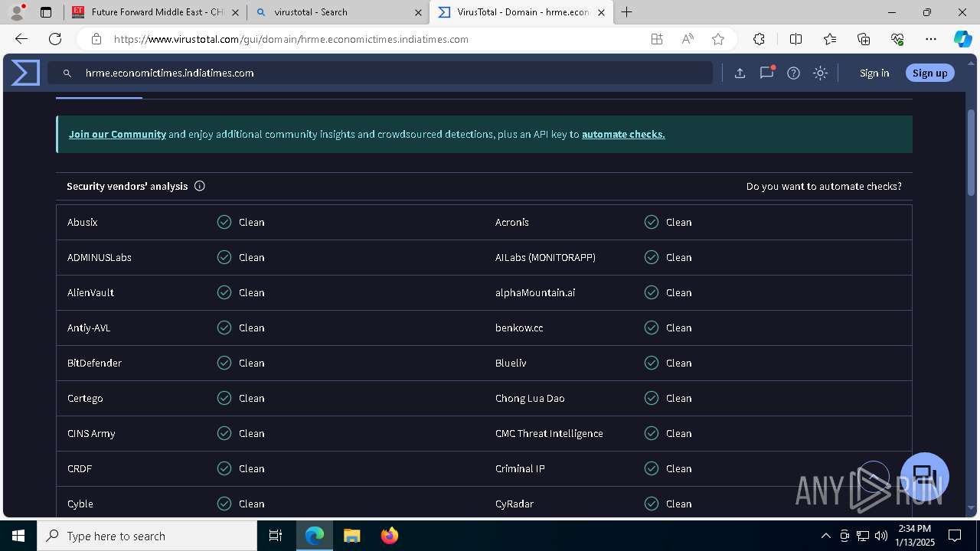980x551 pixels.
Task: Open the Collections icon
Action: coord(864,39)
